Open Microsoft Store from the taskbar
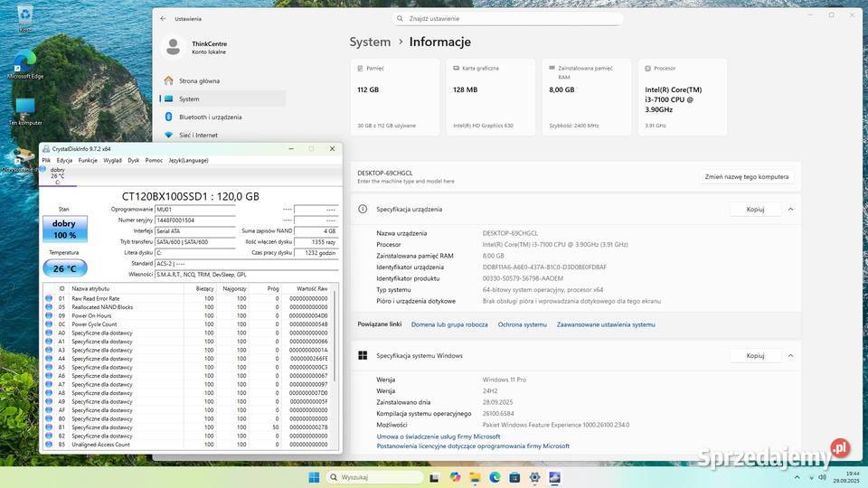Viewport: 868px width, 488px height. (514, 477)
